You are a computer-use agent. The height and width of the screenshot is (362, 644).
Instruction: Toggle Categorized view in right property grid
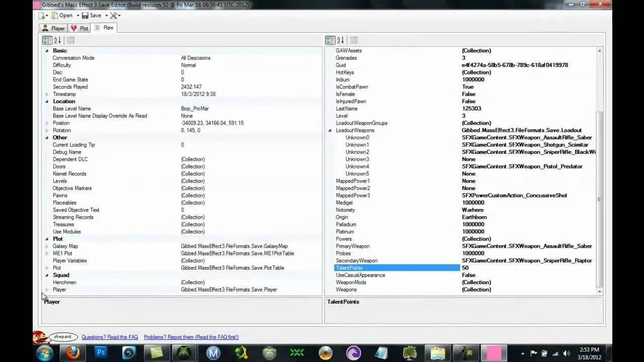[x=330, y=40]
